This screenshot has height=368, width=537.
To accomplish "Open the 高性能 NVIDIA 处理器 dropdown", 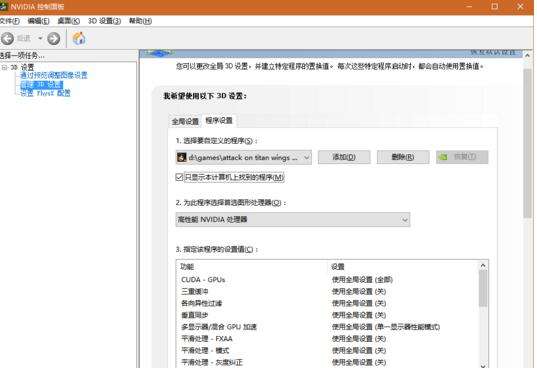I will 293,219.
